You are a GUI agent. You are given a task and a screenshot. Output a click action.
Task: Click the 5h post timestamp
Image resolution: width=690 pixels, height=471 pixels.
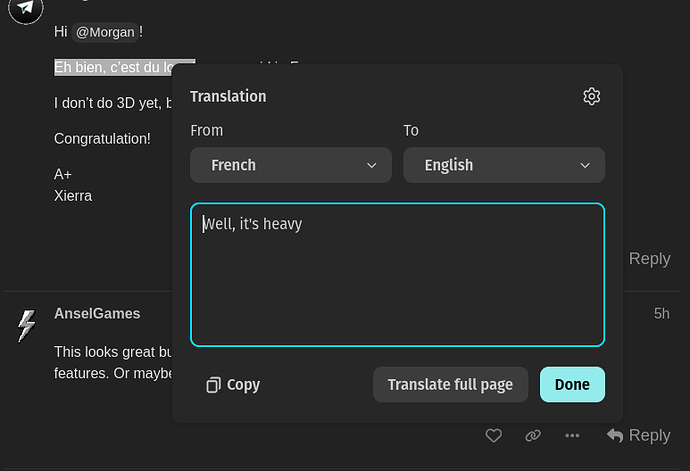661,314
